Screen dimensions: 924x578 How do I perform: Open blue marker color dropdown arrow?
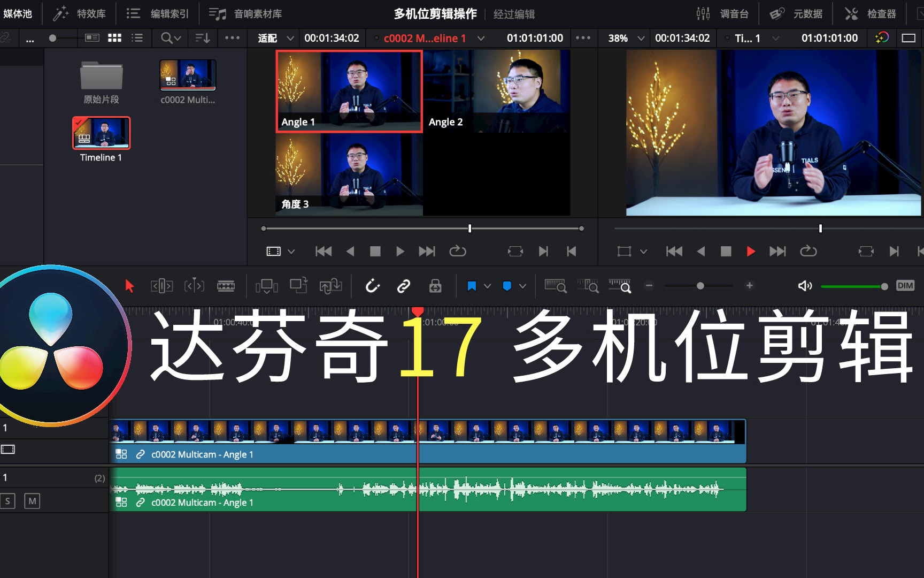(x=522, y=286)
